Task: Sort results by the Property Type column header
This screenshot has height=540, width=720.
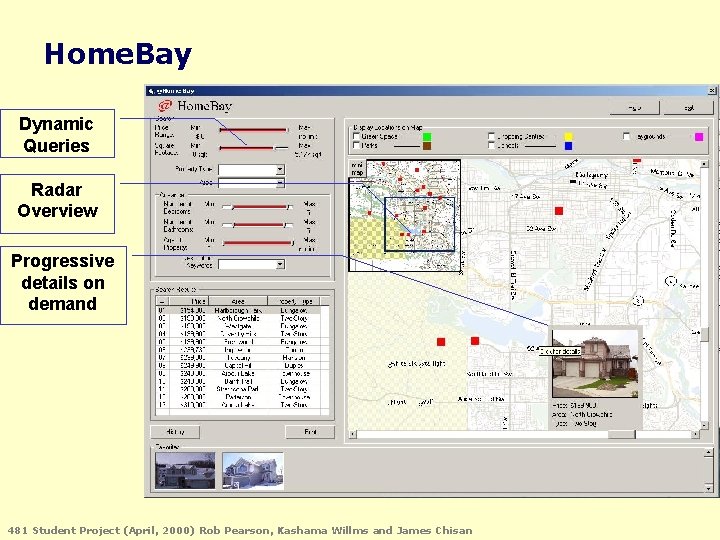Action: [294, 301]
